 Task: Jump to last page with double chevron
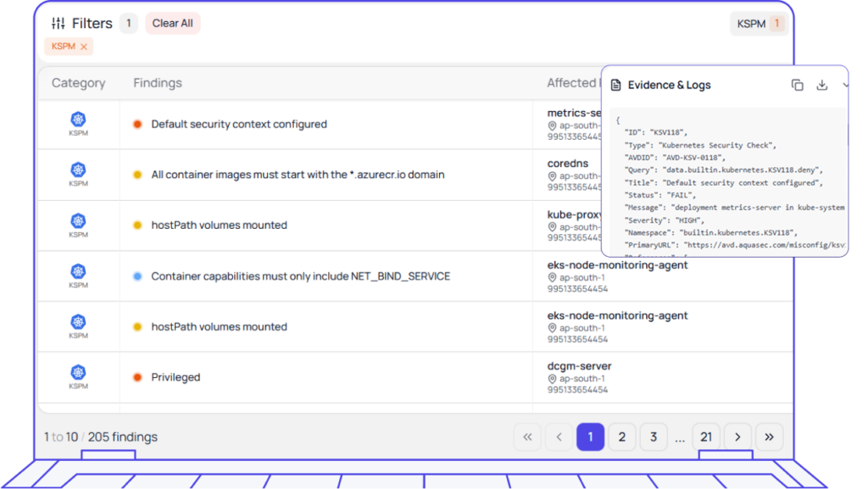pos(769,437)
